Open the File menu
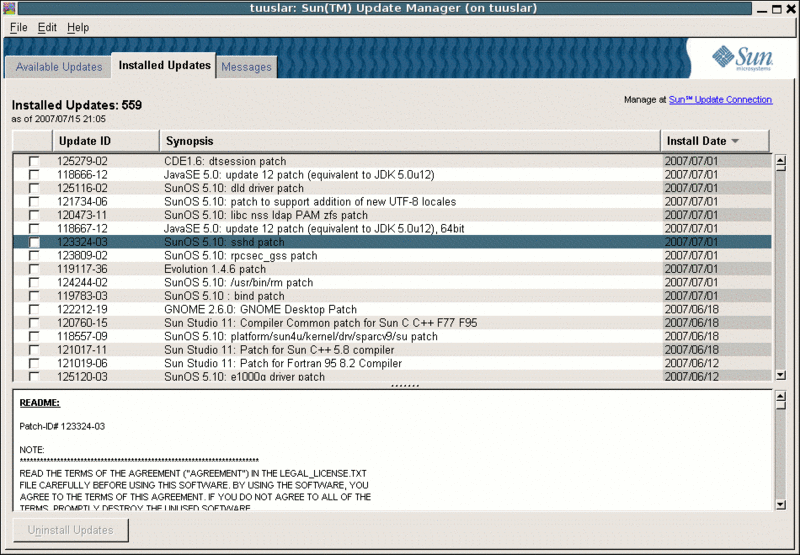 click(18, 28)
